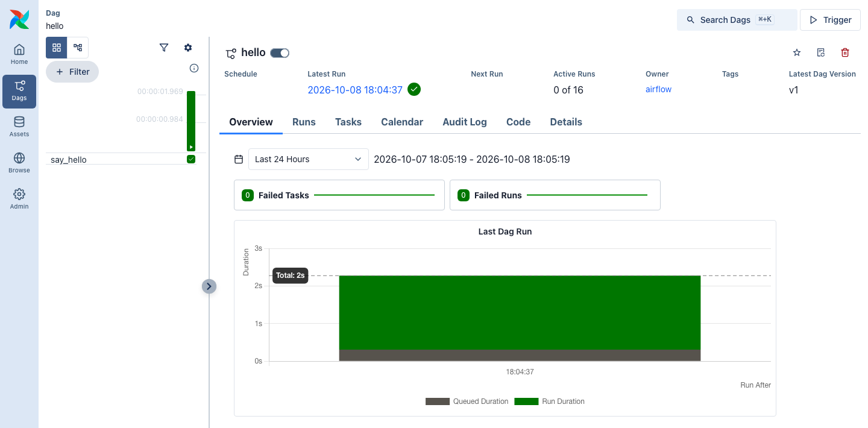Switch to the Overview tab
The image size is (868, 428).
click(251, 122)
